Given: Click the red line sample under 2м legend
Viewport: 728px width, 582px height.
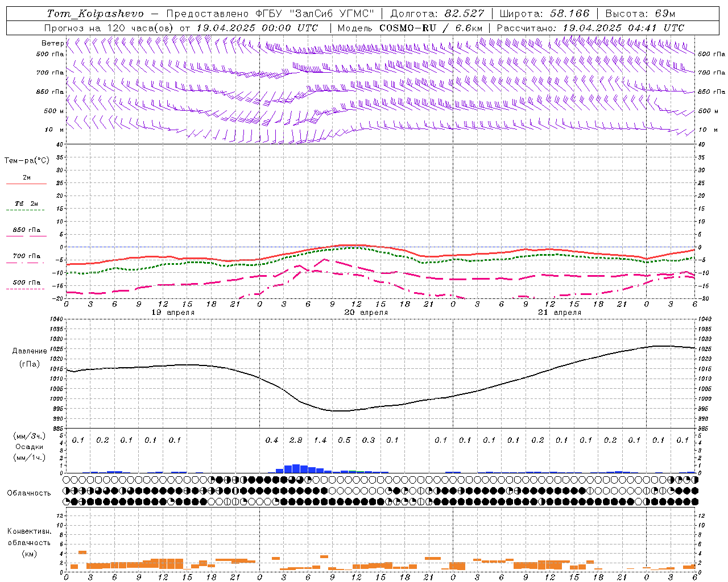Looking at the screenshot, I should (x=26, y=184).
